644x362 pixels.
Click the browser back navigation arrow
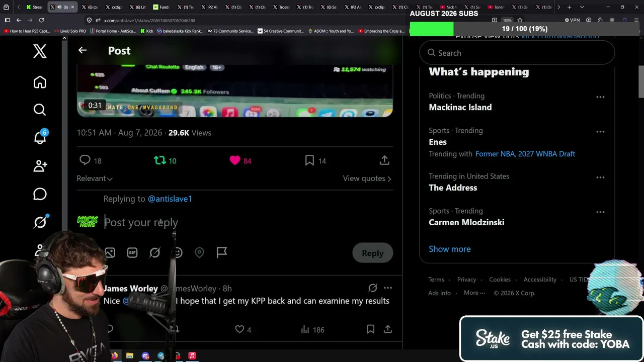(19, 20)
